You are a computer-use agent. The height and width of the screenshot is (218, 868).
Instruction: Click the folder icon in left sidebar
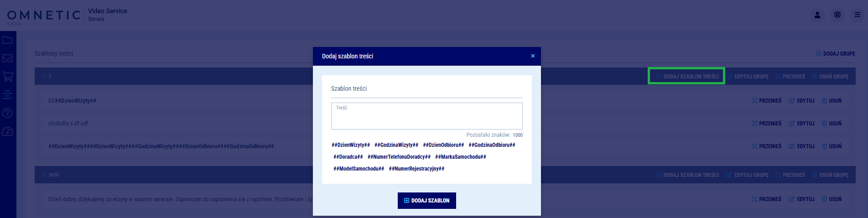click(x=7, y=40)
